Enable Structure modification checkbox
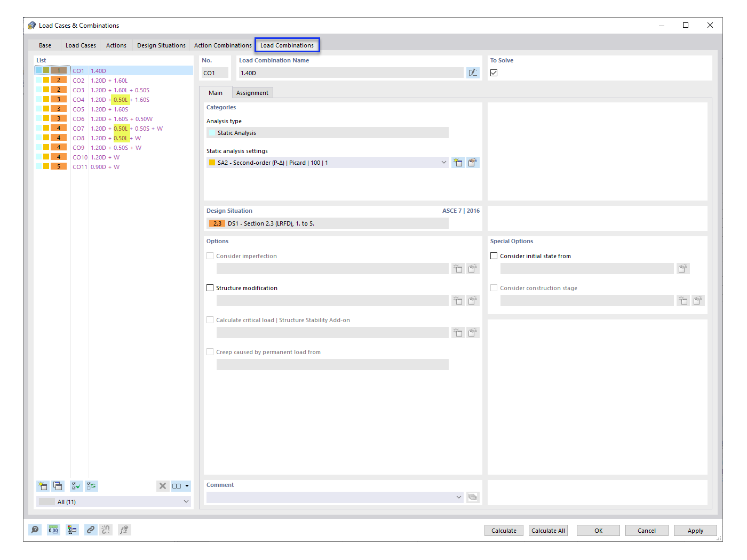Image resolution: width=747 pixels, height=560 pixels. click(x=210, y=288)
